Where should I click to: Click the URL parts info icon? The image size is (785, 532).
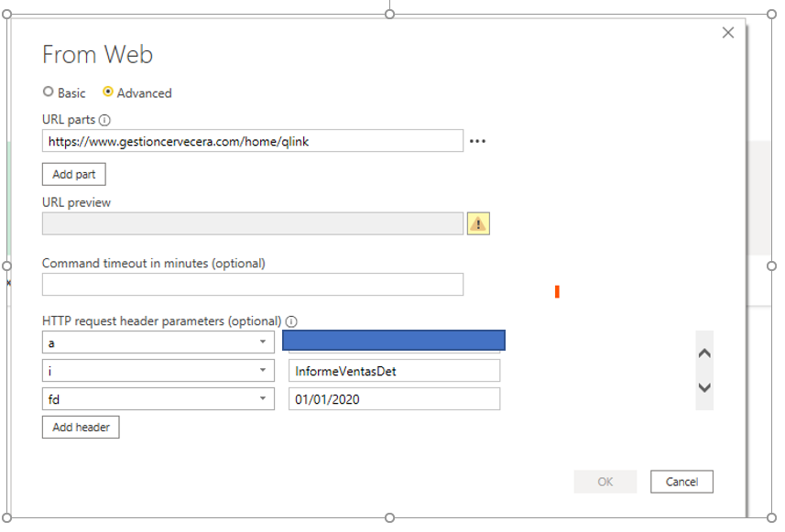pyautogui.click(x=104, y=121)
